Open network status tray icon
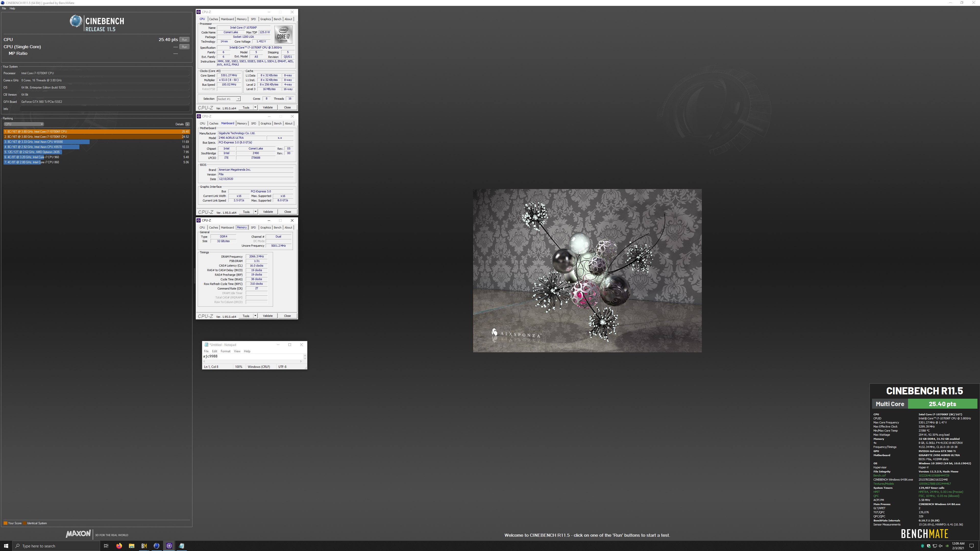The image size is (980, 551). 935,546
